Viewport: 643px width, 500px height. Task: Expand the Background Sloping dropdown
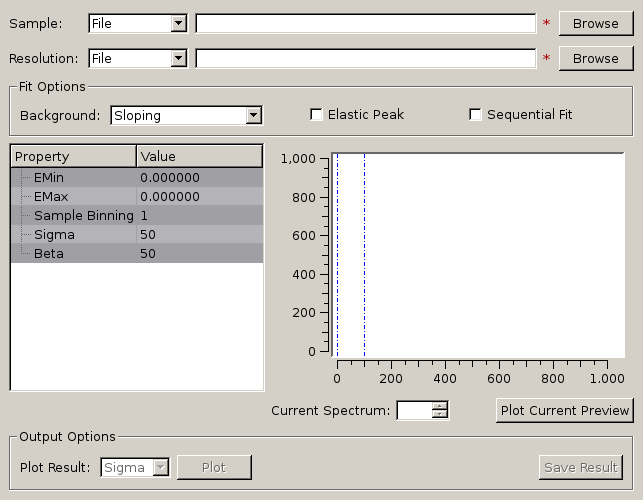point(186,116)
